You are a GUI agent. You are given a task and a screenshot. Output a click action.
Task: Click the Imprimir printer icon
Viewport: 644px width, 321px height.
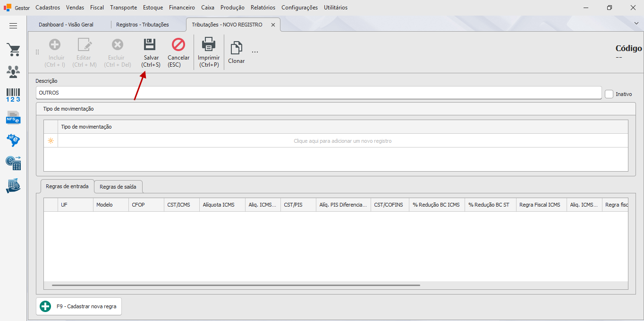209,44
